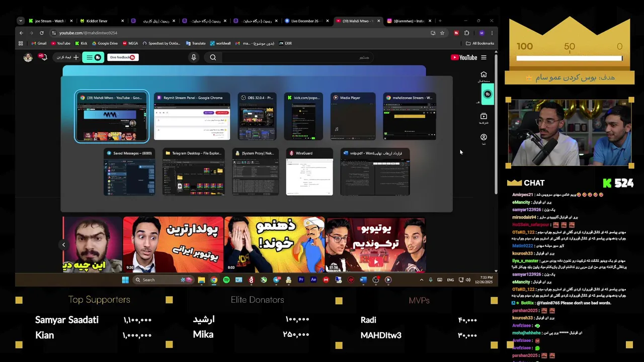This screenshot has width=644, height=362.
Task: Switch to the joe Stream browser tab
Action: (49, 21)
